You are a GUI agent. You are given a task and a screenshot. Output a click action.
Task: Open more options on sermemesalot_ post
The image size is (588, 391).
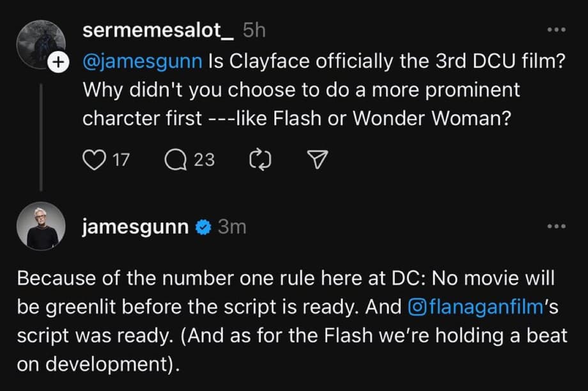557,30
